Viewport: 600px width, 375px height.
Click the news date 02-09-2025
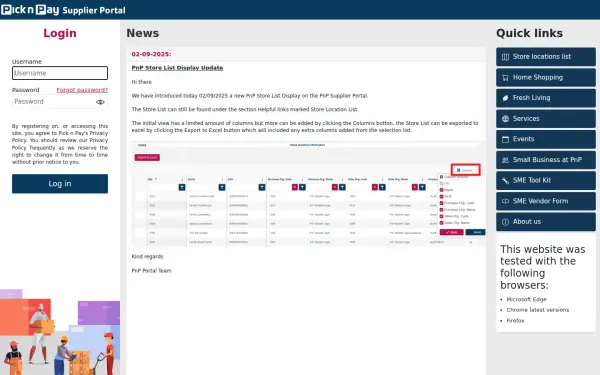[x=151, y=54]
